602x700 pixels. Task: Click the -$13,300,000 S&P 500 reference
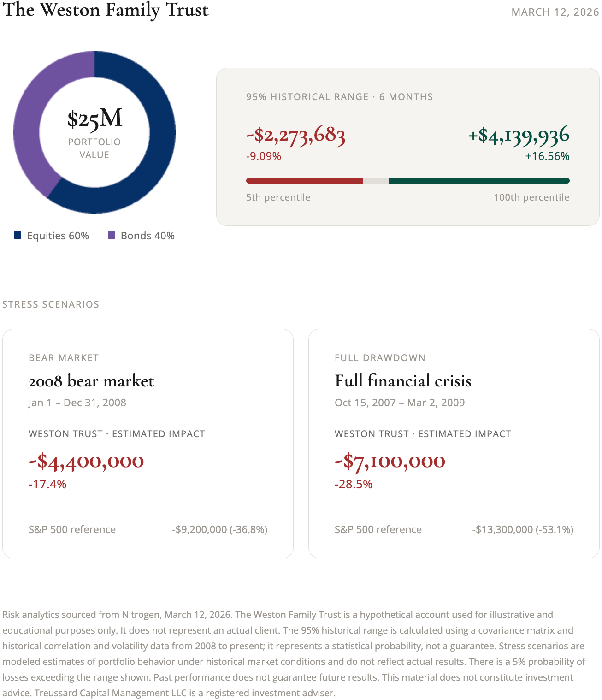click(x=522, y=529)
